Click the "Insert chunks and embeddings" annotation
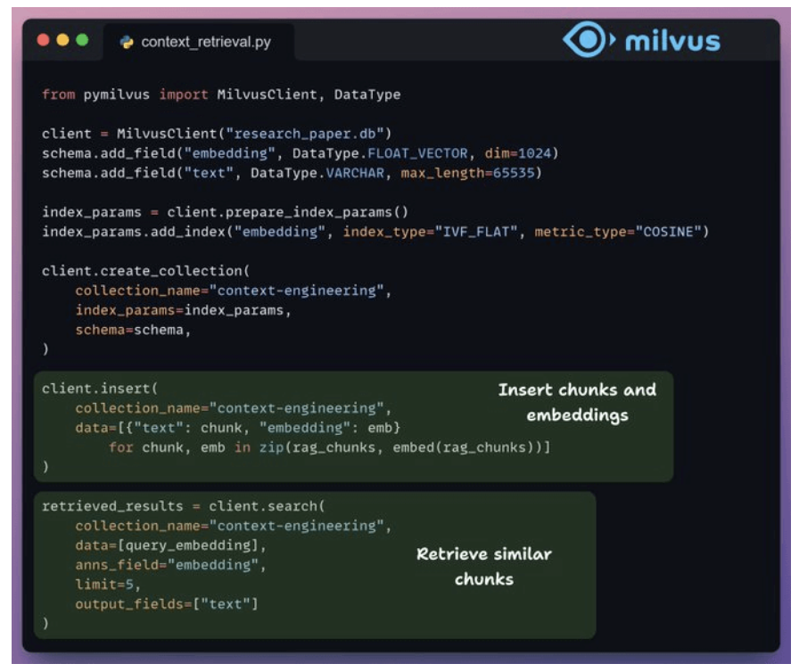The image size is (799, 672). [x=577, y=403]
